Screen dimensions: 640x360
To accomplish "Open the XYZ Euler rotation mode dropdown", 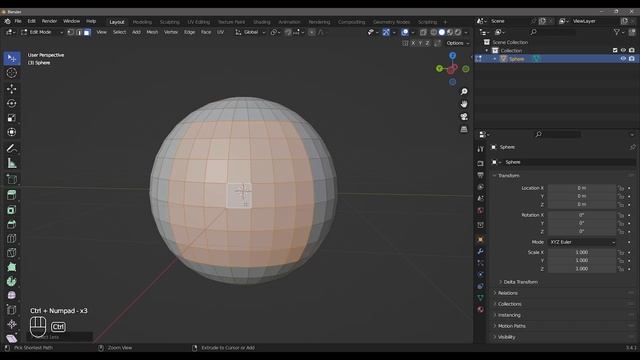I will coord(582,242).
